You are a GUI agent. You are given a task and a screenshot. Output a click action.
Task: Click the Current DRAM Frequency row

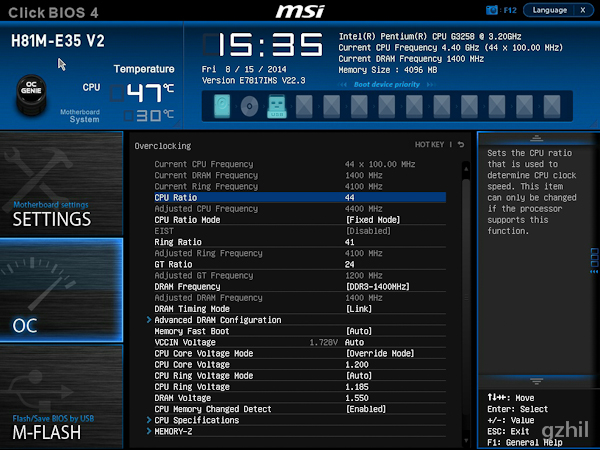(300, 175)
